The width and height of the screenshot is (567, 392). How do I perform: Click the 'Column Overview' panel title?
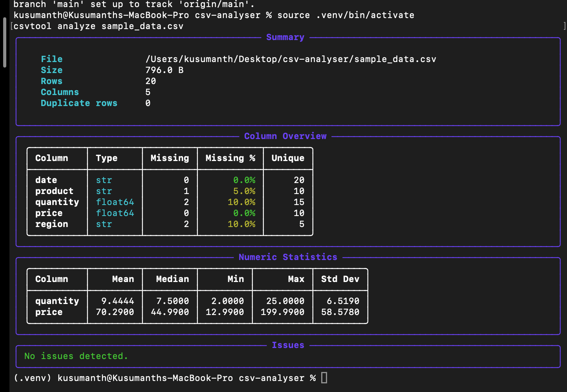[x=285, y=136]
